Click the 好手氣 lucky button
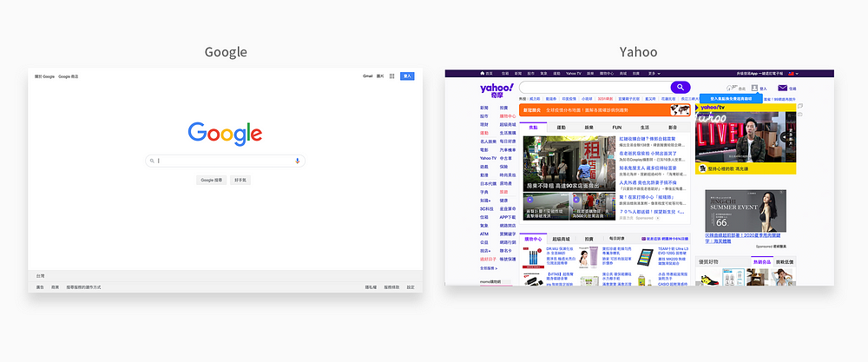The height and width of the screenshot is (362, 868). 240,180
